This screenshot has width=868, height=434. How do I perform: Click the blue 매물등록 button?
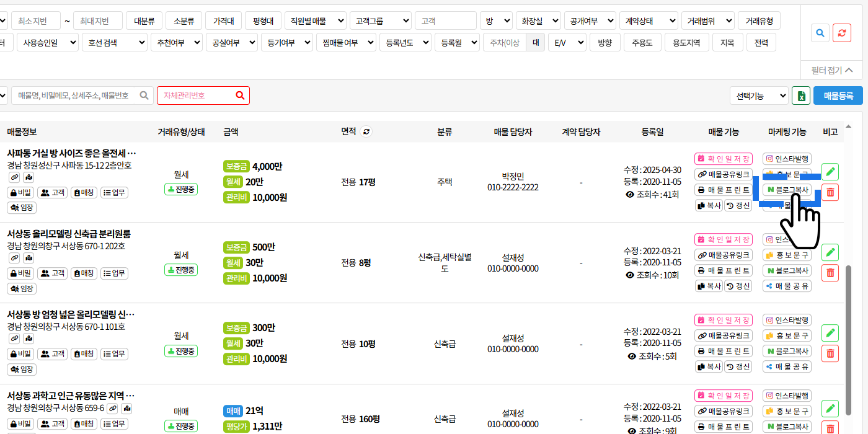pos(838,95)
